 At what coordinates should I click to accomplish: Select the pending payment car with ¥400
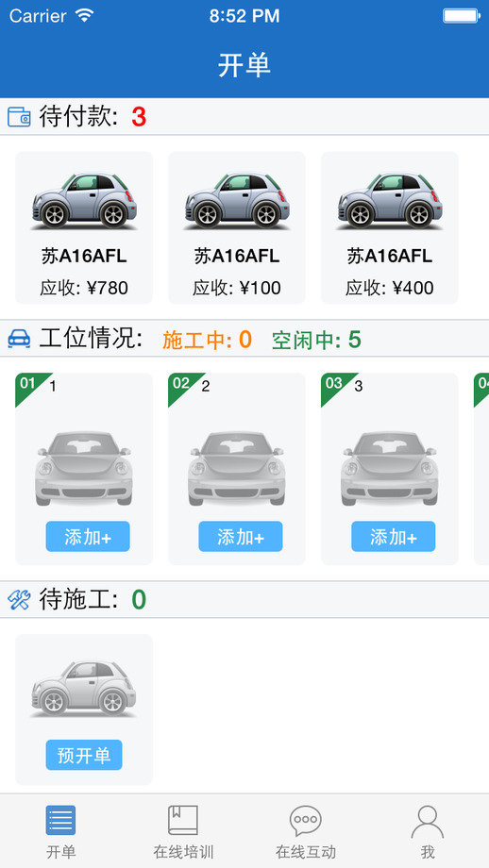coord(389,227)
